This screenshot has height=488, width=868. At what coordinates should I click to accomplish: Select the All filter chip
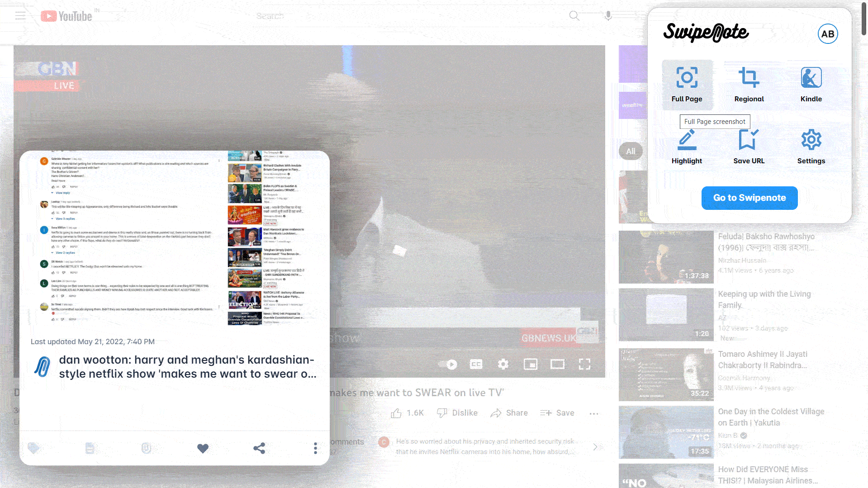(631, 152)
